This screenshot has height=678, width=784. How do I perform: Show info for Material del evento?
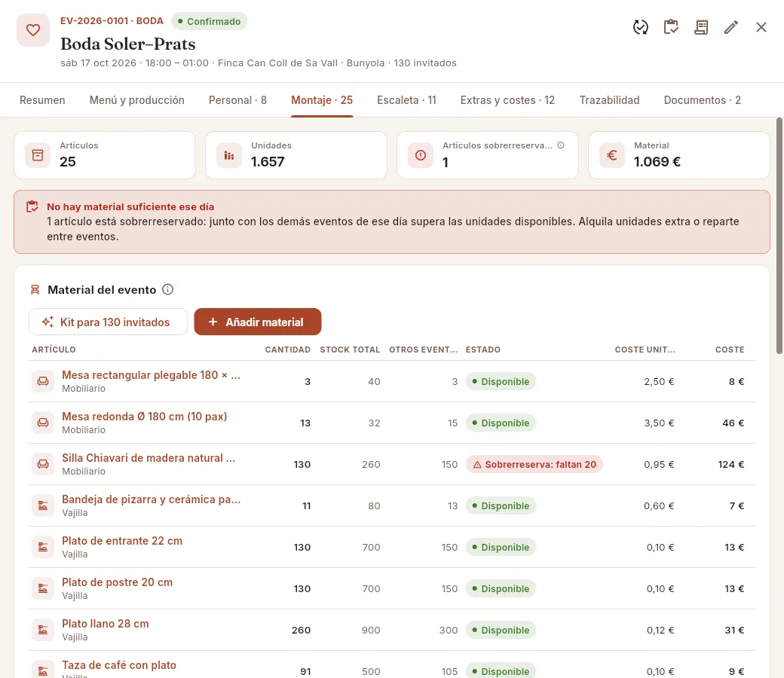click(x=168, y=290)
